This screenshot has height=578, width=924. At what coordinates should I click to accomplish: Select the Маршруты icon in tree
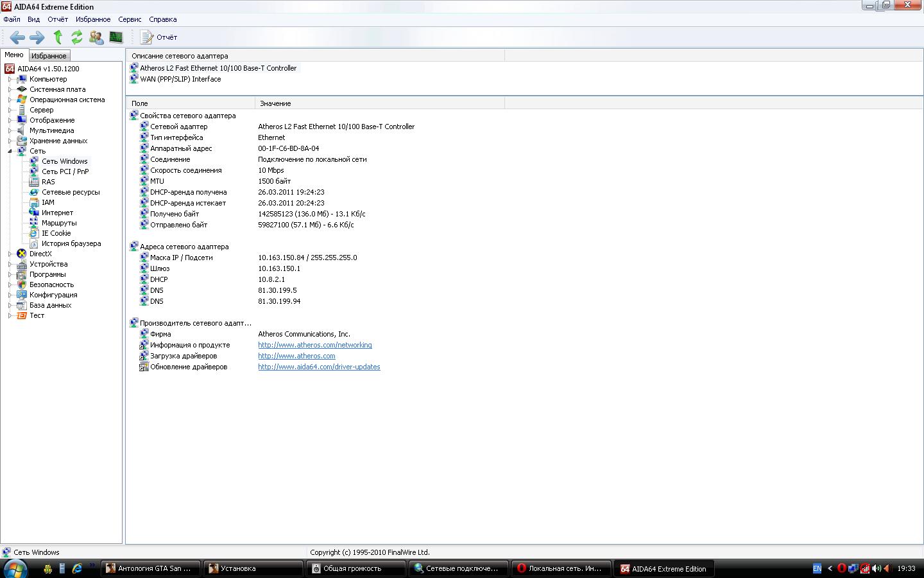34,223
